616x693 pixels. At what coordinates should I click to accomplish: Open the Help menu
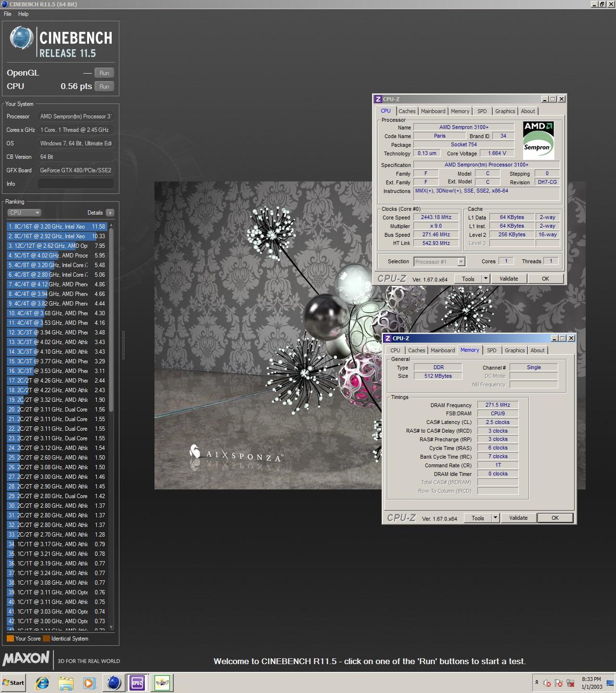[23, 14]
